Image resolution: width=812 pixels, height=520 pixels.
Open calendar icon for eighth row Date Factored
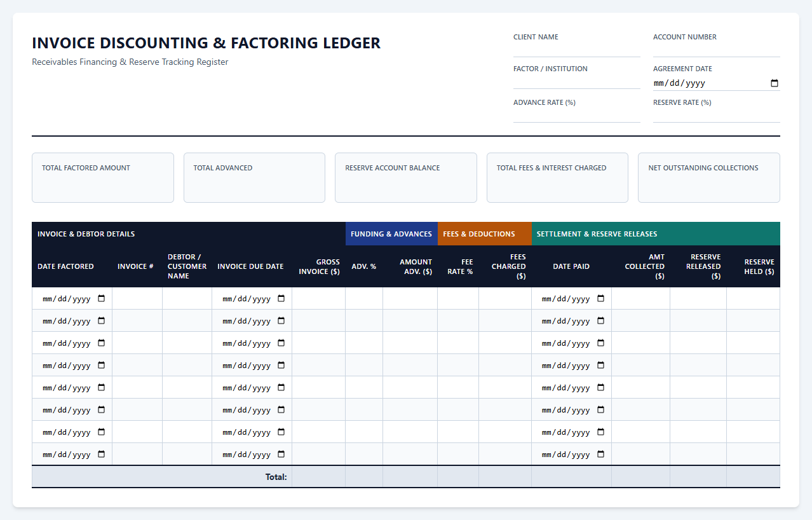point(102,454)
